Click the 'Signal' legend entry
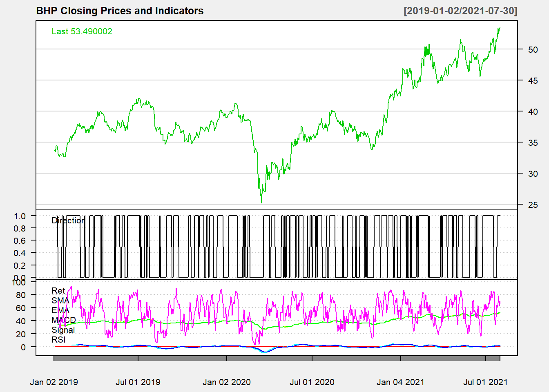This screenshot has height=392, width=549. pyautogui.click(x=63, y=330)
